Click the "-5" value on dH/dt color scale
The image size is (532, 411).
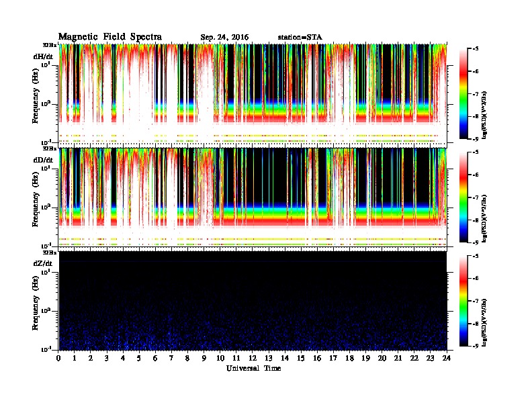(x=476, y=49)
